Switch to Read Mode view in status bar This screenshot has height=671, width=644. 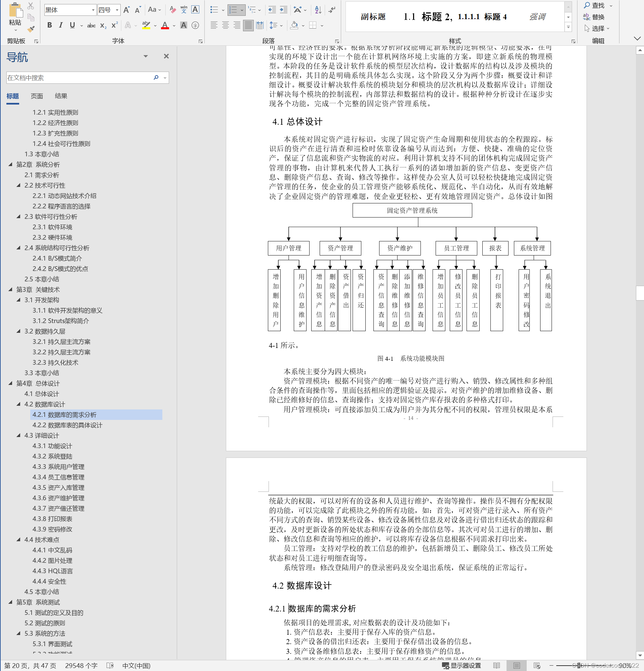point(496,666)
